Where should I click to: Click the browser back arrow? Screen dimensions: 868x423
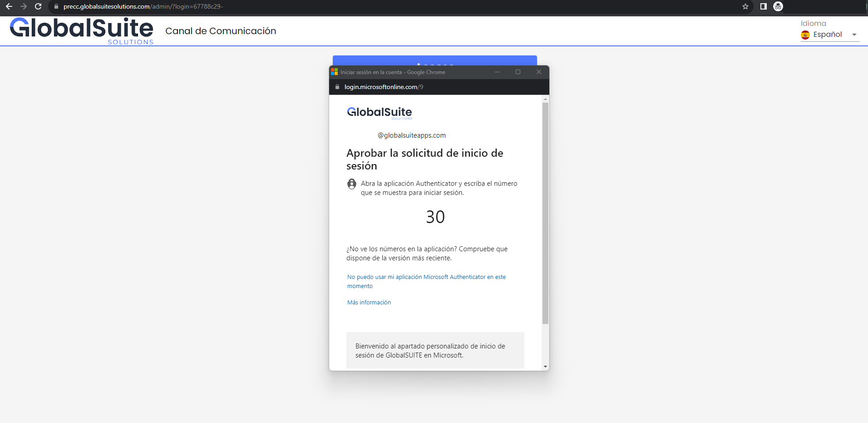pyautogui.click(x=9, y=6)
